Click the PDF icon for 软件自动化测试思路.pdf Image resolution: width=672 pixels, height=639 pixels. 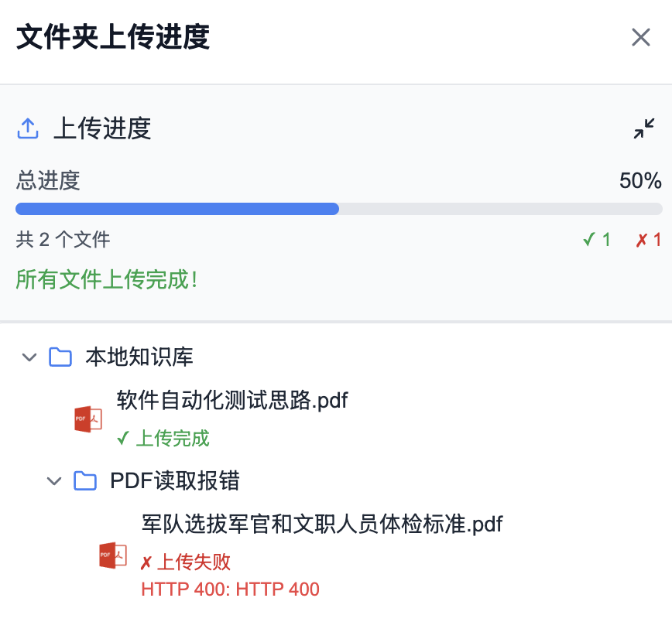(88, 420)
